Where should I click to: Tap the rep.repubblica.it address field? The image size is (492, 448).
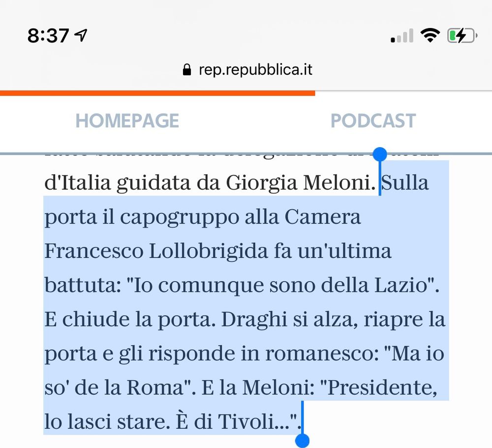click(247, 70)
